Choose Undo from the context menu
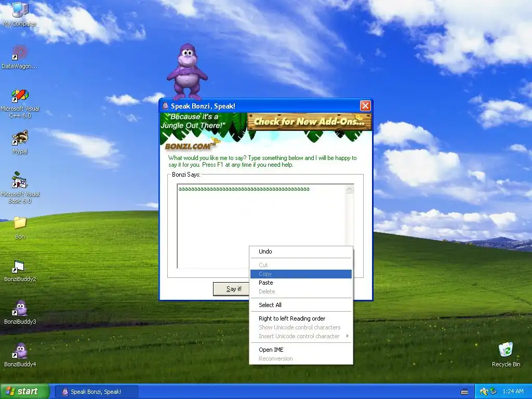 (301, 251)
